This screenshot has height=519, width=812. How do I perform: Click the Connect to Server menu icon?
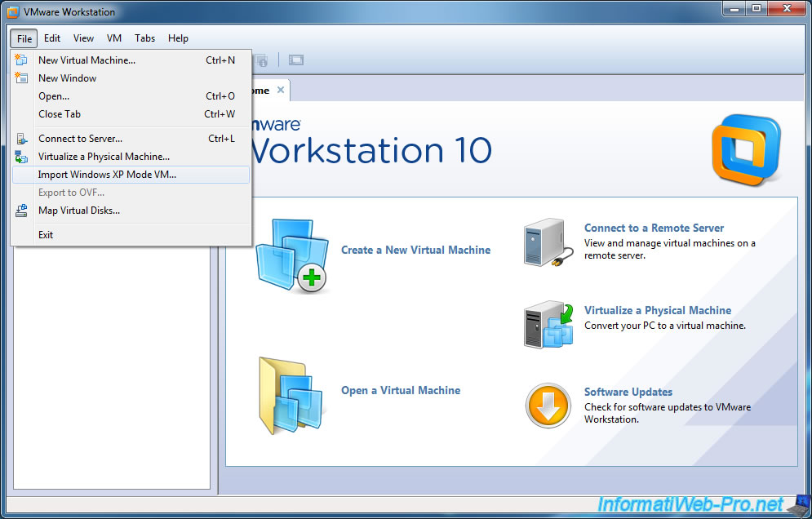coord(21,139)
